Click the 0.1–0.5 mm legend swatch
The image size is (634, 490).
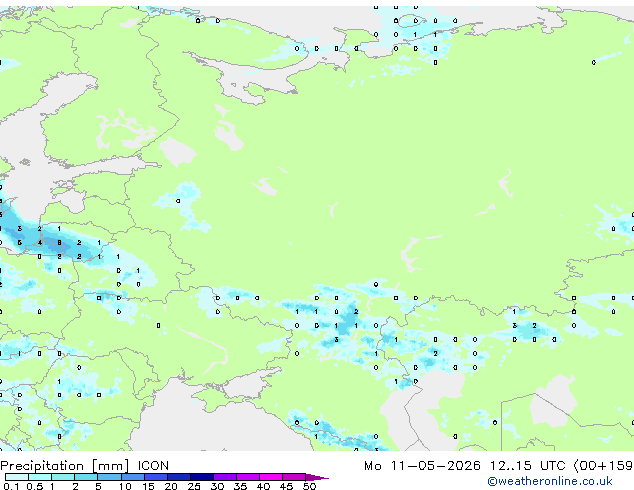(x=17, y=477)
